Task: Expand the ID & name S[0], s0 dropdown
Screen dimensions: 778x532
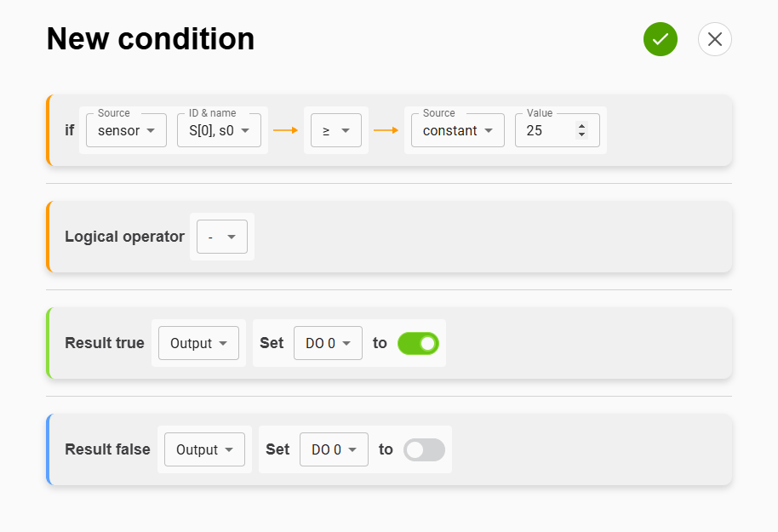Action: click(219, 130)
